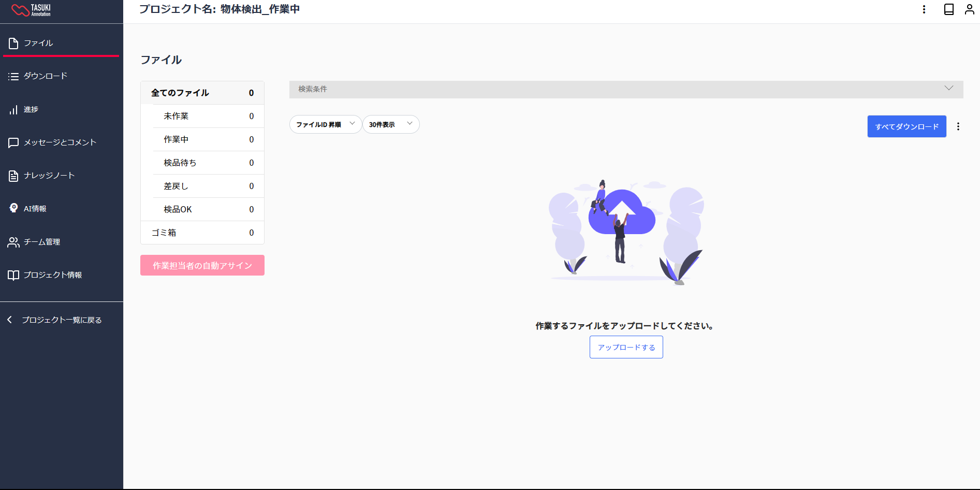Click the TASUKI Annotation logo
The image size is (980, 490).
click(31, 10)
